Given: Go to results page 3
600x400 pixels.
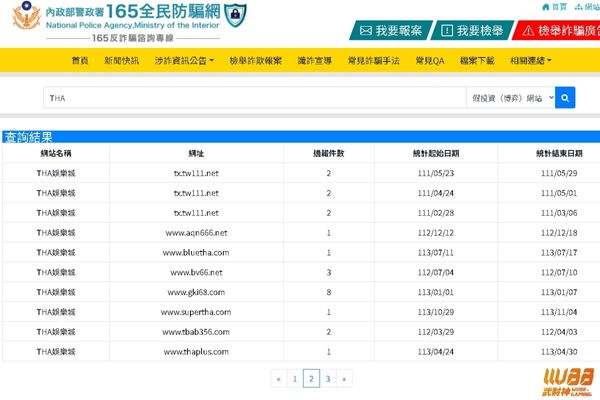Looking at the screenshot, I should pos(328,379).
